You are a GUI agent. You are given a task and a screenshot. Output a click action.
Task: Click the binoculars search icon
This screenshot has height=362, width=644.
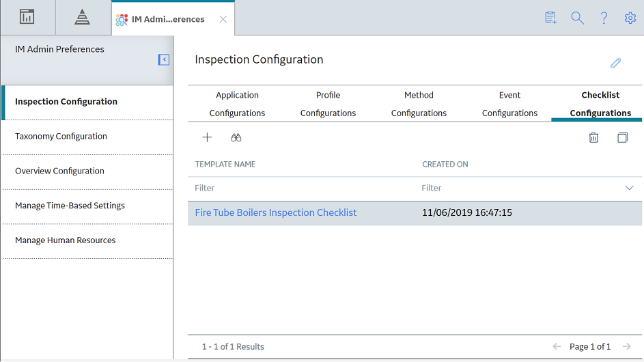[x=236, y=138]
